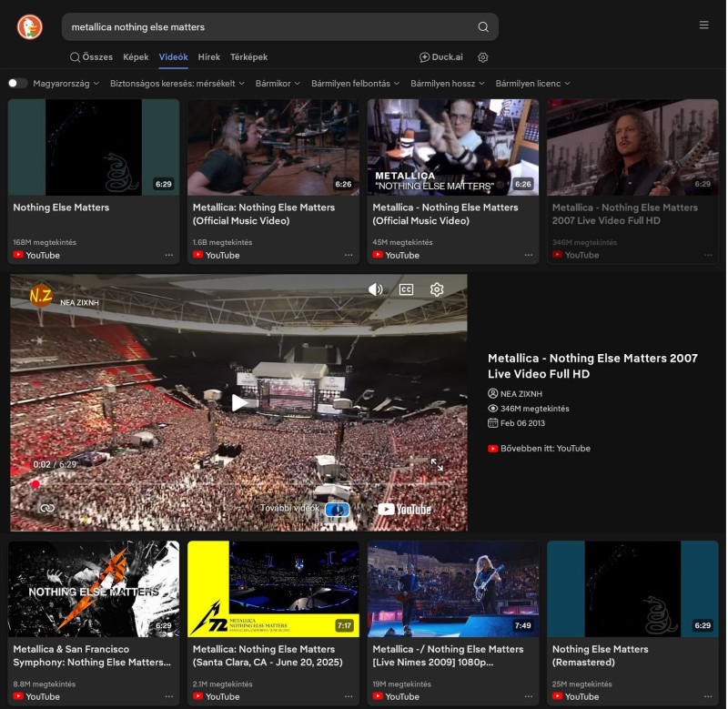Image resolution: width=728 pixels, height=709 pixels.
Task: Switch to the Összes tab
Action: click(x=92, y=57)
